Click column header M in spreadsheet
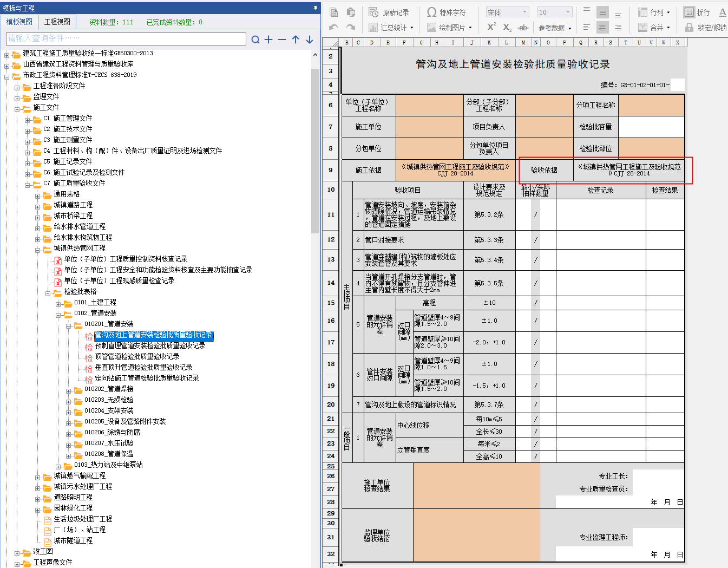This screenshot has height=568, width=728. tap(523, 42)
